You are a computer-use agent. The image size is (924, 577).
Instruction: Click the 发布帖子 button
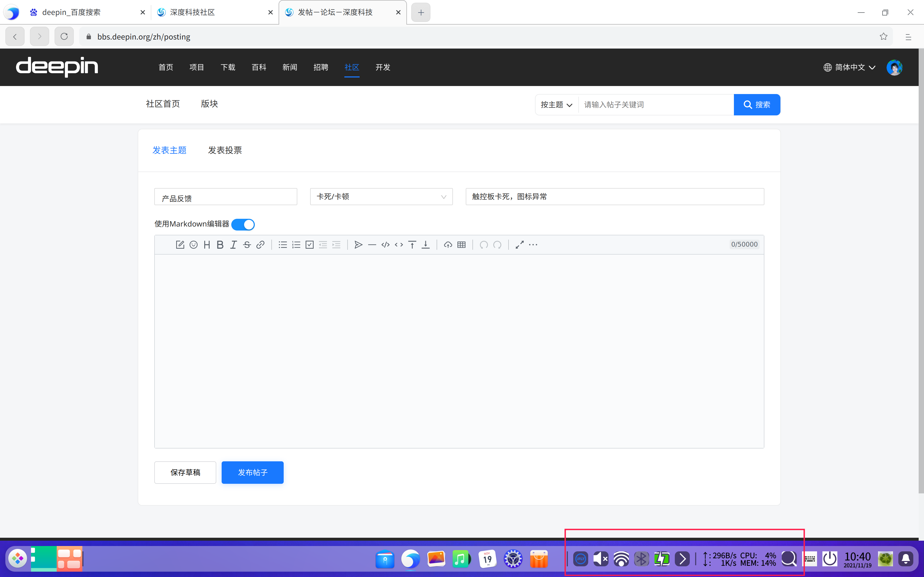point(252,472)
